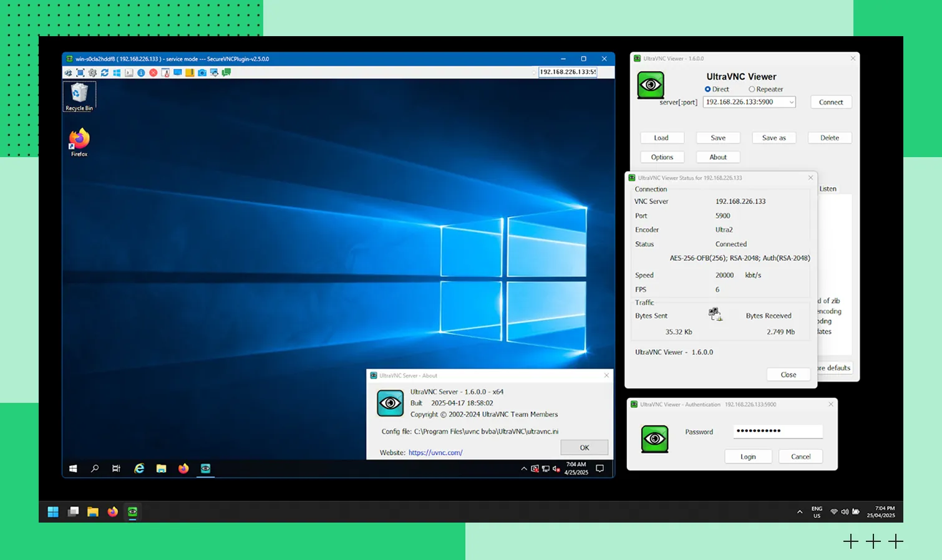This screenshot has height=560, width=942.
Task: Click the Password input field
Action: coord(777,432)
